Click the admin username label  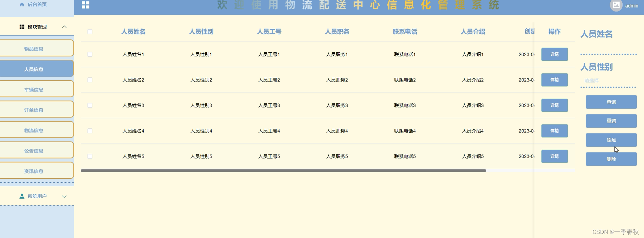(631, 6)
